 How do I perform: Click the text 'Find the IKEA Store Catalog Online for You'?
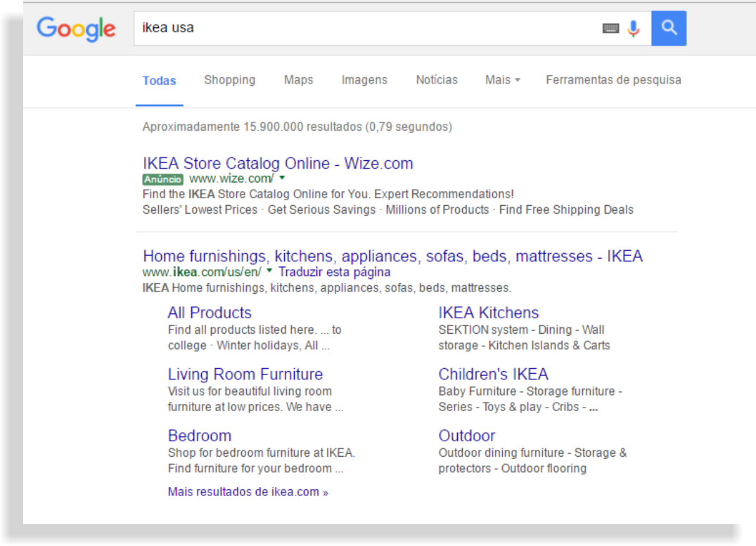coord(256,194)
